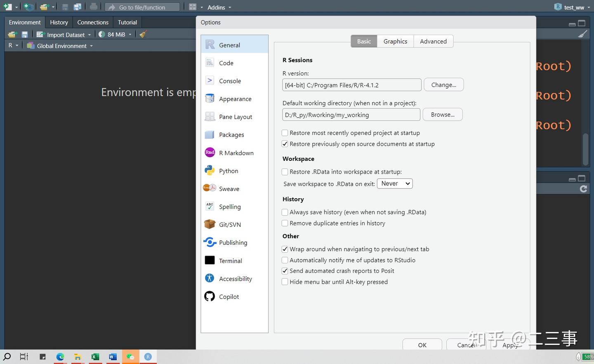
Task: Click OK to confirm options
Action: point(422,345)
